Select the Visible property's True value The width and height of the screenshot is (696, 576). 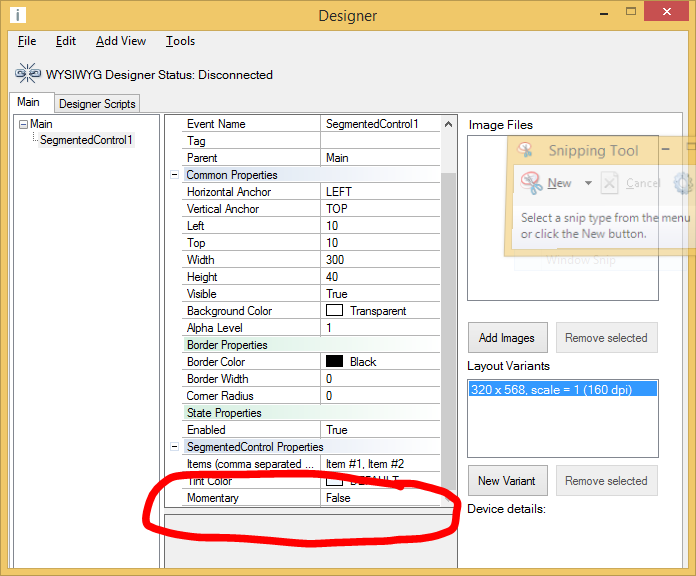(337, 294)
